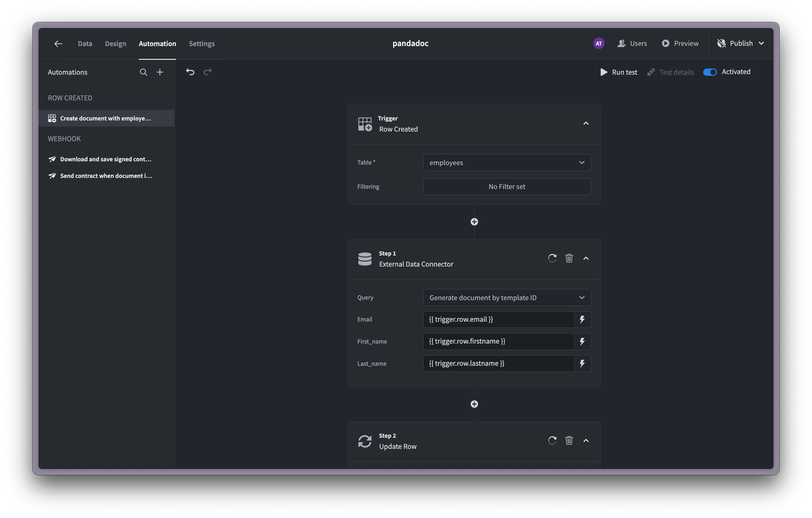The height and width of the screenshot is (518, 812).
Task: Re-run the Update Row step
Action: point(552,440)
